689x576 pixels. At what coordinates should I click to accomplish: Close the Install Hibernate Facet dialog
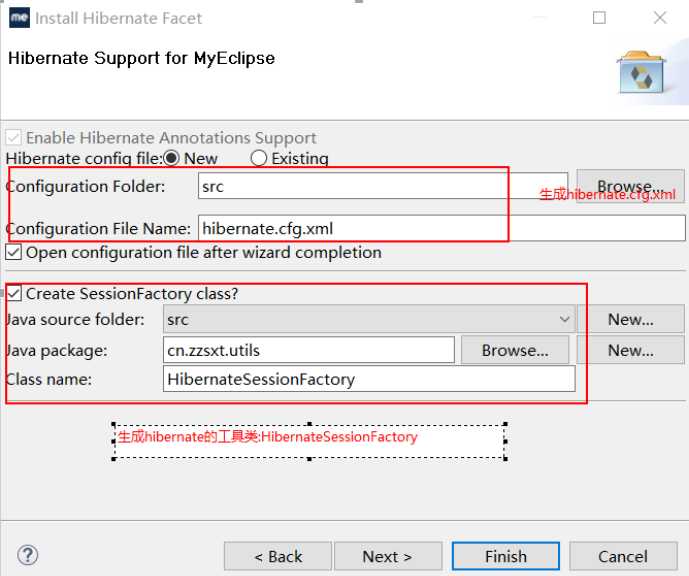660,18
